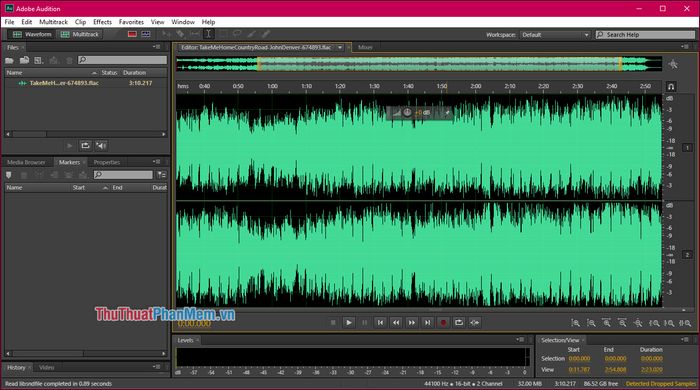This screenshot has height=390, width=700.
Task: Click Zoom In at In Point icon
Action: (654, 323)
